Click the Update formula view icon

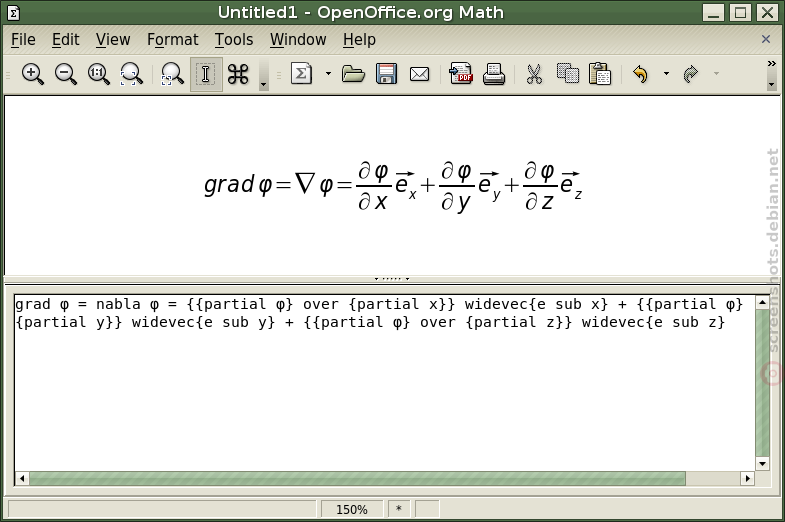pos(172,75)
